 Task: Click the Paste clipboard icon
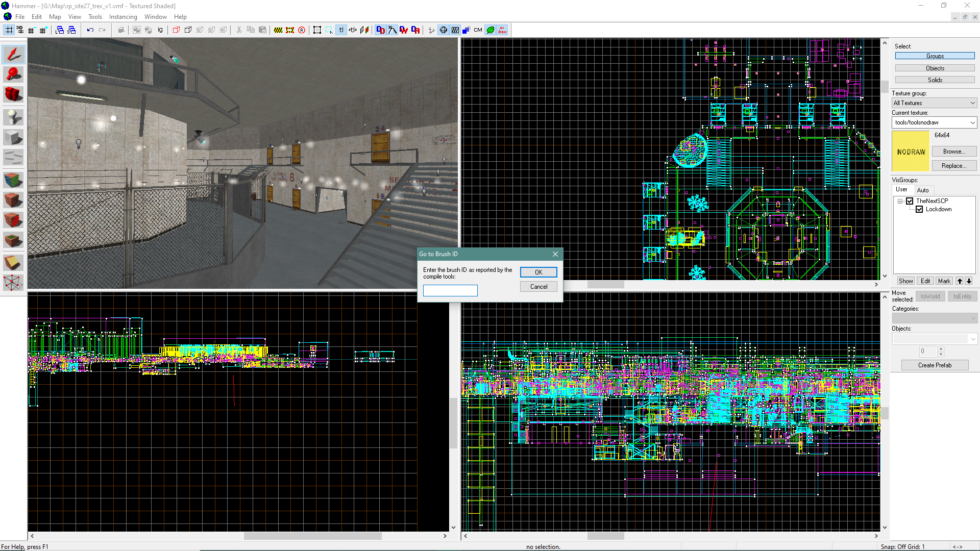pyautogui.click(x=262, y=30)
